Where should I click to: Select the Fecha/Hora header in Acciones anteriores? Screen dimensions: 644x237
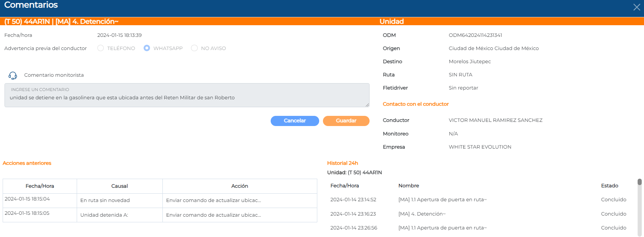tap(40, 186)
